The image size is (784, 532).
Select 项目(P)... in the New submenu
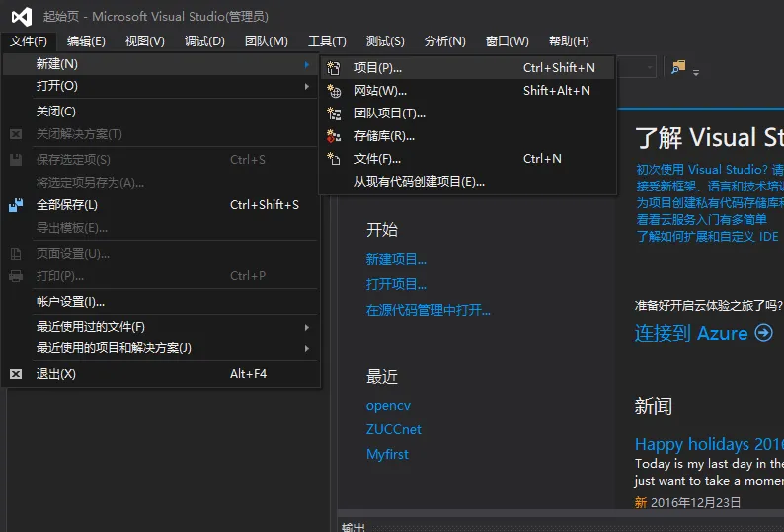click(x=467, y=67)
